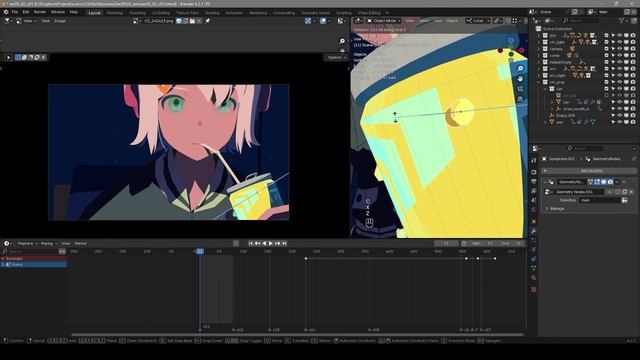The width and height of the screenshot is (640, 360).
Task: Collapse the chr_prop collection in outliner
Action: click(539, 82)
